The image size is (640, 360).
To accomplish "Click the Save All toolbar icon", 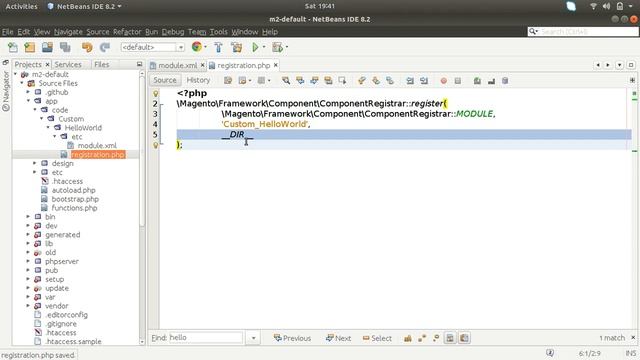I will click(x=65, y=47).
